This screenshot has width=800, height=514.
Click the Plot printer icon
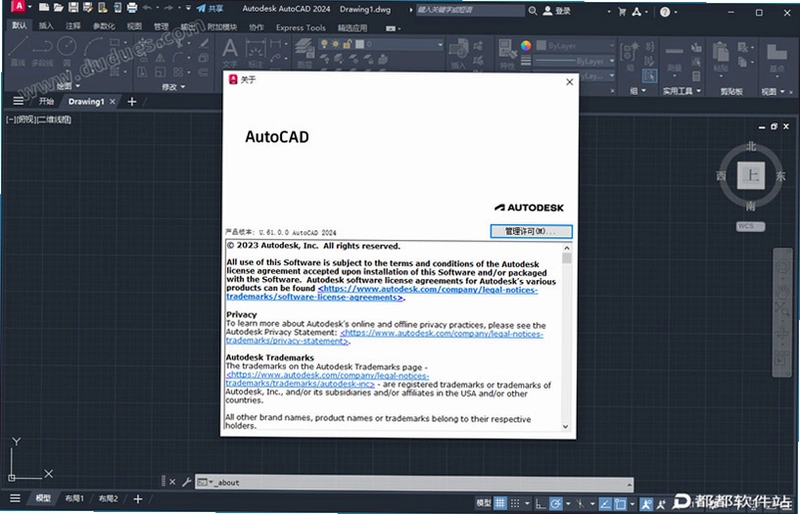coord(132,8)
